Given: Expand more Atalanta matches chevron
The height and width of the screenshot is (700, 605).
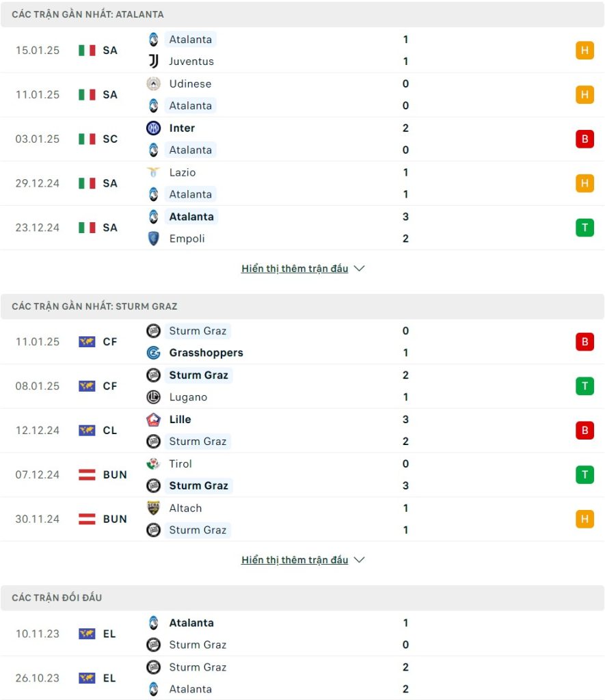Looking at the screenshot, I should click(x=360, y=268).
